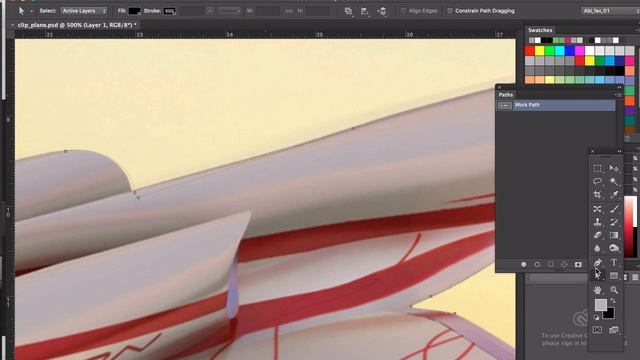Select the Magic Wand tool

coord(614,181)
